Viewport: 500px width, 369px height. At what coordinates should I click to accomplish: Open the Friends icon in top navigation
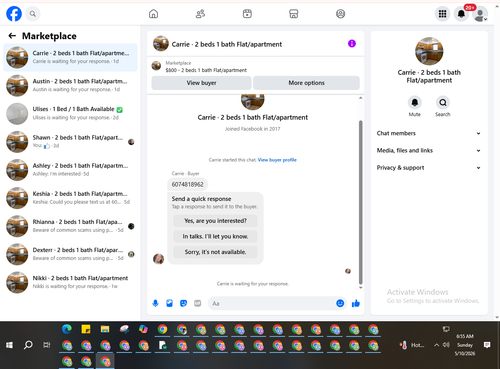pyautogui.click(x=200, y=14)
